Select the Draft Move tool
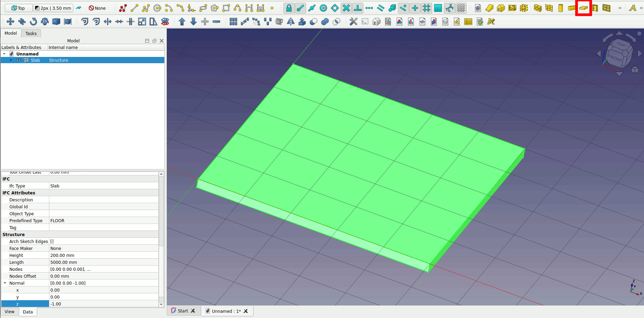644x318 pixels. coord(10,22)
